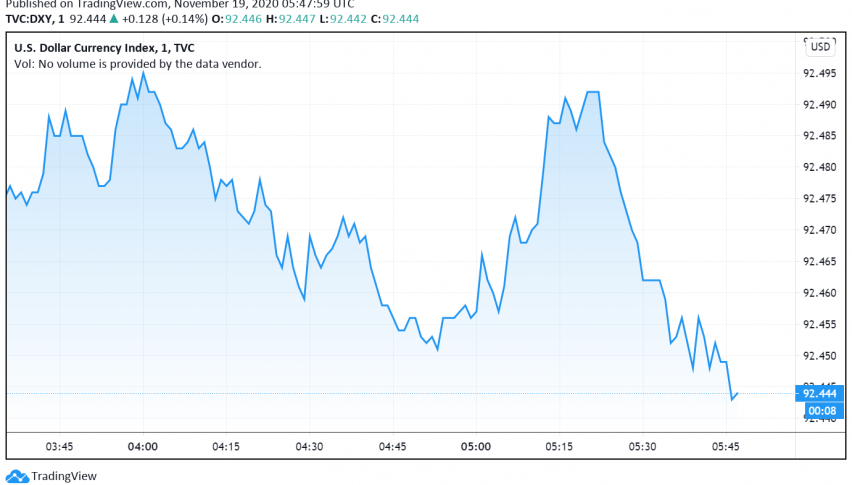Click the 92.490 price axis label
The image size is (852, 485).
coord(819,105)
